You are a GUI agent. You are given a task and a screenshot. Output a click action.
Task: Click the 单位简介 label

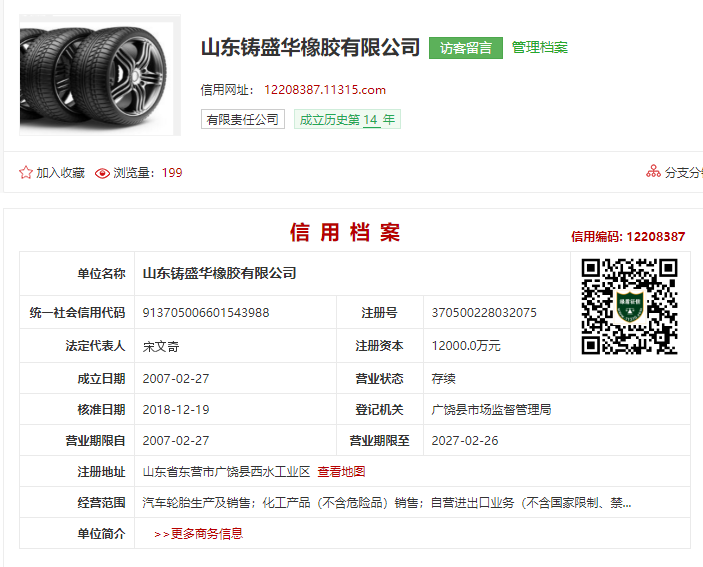click(101, 533)
